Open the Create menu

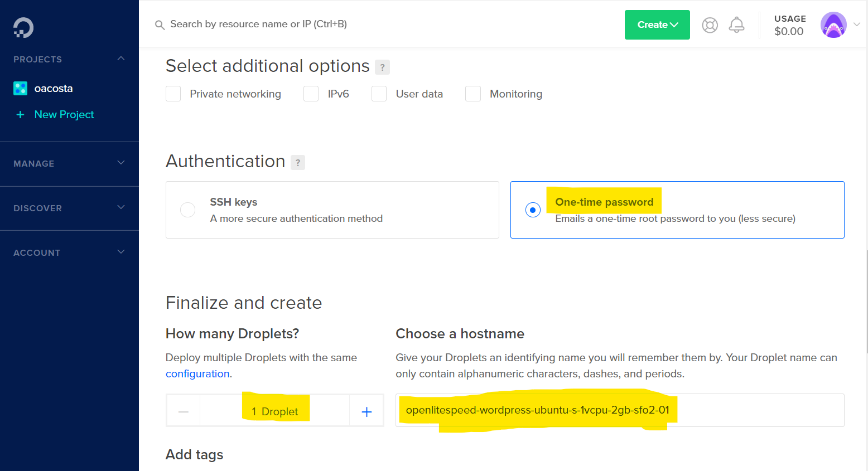(657, 25)
